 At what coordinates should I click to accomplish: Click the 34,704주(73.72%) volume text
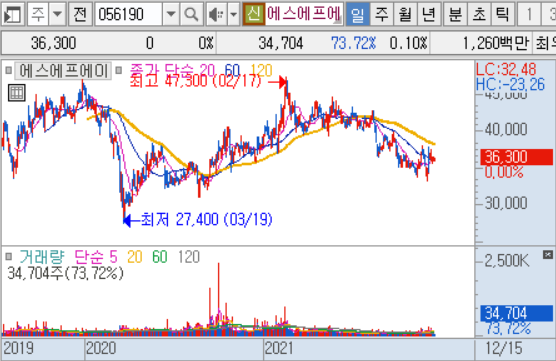[66, 273]
